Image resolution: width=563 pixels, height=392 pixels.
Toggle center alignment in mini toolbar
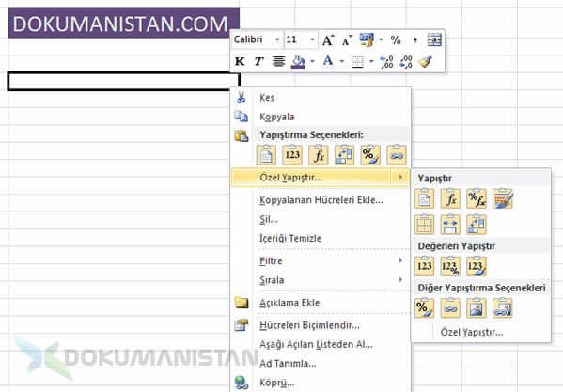pos(278,61)
